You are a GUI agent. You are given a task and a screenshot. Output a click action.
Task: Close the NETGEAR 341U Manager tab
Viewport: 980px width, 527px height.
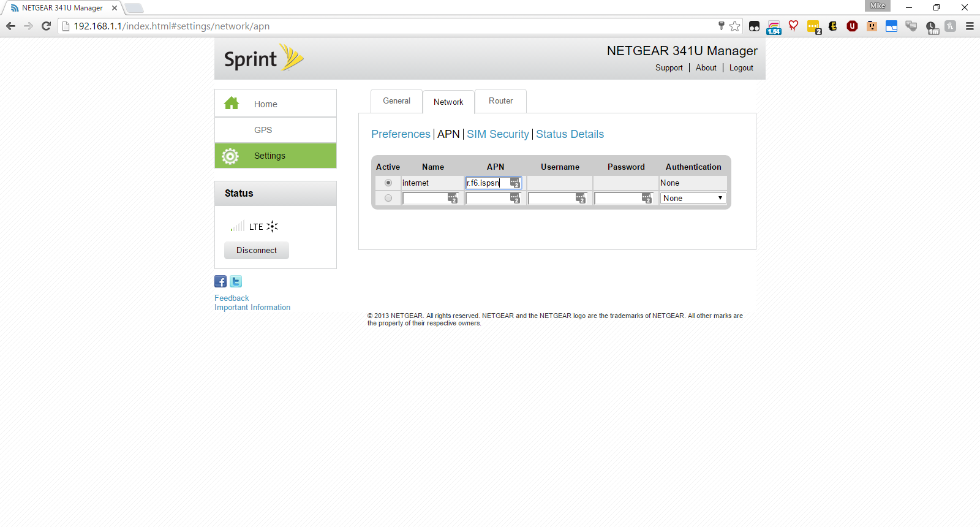click(115, 8)
